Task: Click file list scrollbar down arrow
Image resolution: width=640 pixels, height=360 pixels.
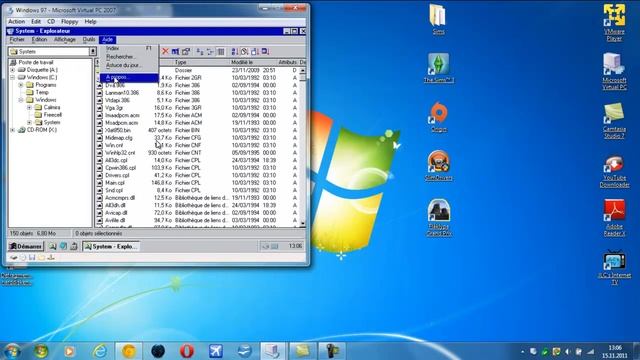Action: (x=302, y=224)
